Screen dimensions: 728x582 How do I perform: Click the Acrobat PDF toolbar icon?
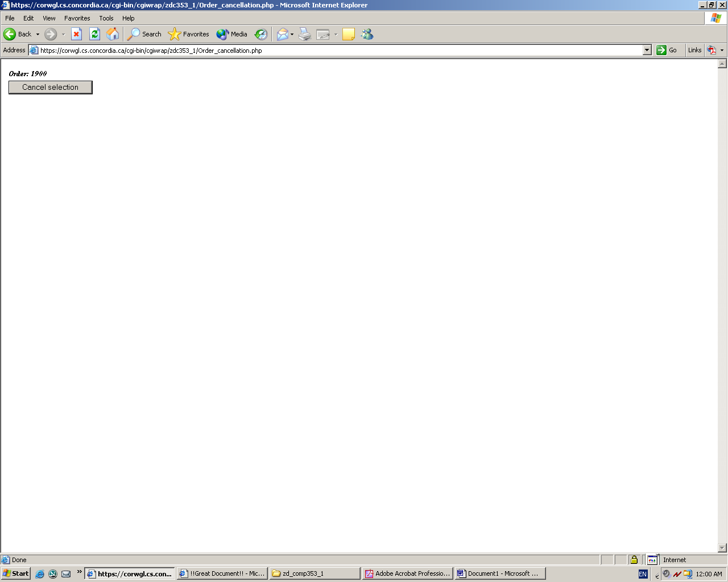712,50
